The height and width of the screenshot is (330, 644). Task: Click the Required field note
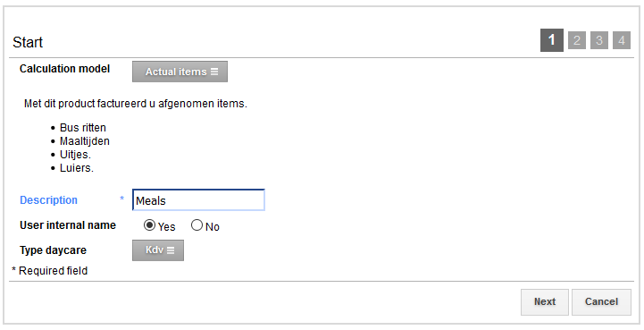(50, 271)
